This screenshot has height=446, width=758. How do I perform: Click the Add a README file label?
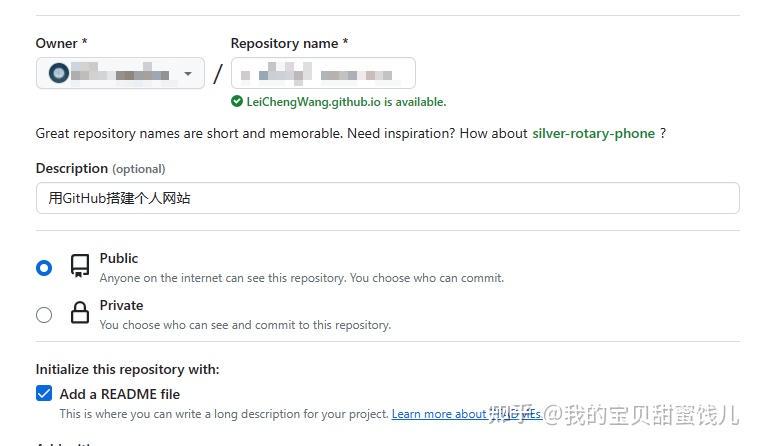click(120, 394)
